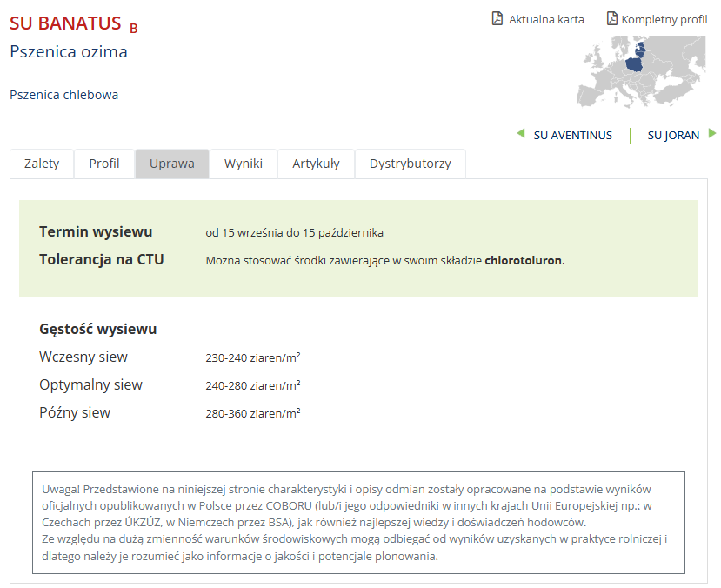Click the Uwaga disclaimer text box
Viewport: 721px width, 588px height.
click(x=358, y=523)
